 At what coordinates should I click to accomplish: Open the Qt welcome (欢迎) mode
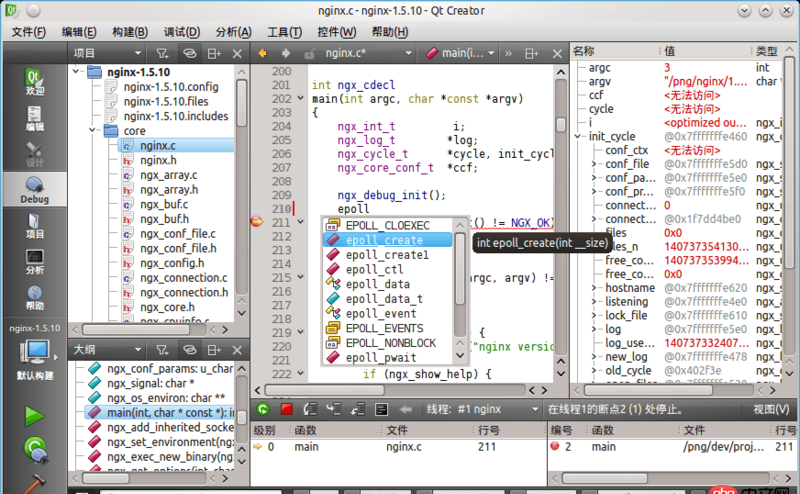pyautogui.click(x=34, y=81)
